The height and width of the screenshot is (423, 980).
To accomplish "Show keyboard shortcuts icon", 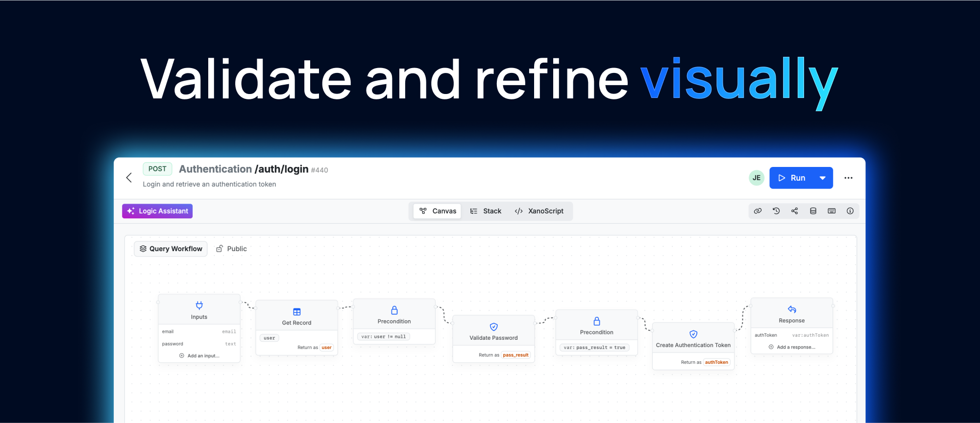I will (x=832, y=211).
